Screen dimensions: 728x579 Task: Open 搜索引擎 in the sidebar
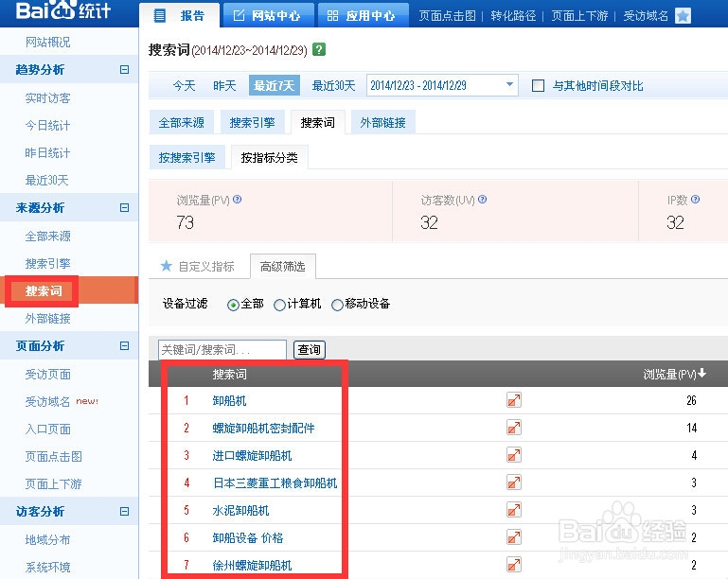[48, 264]
